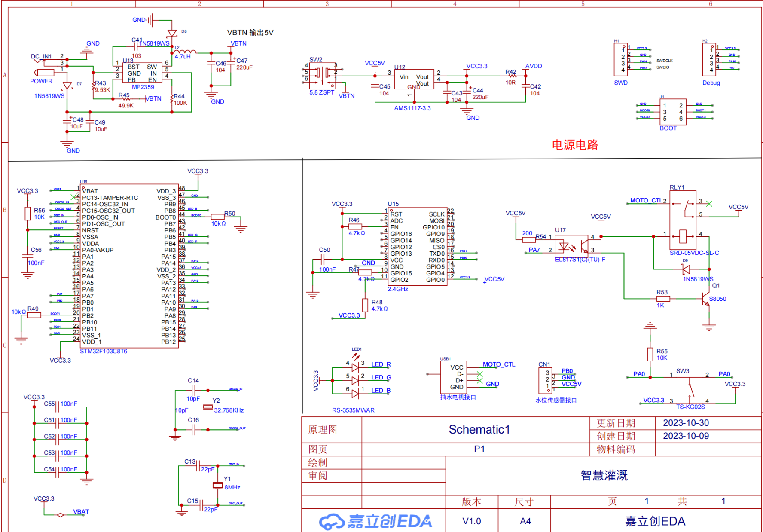
Task: Click the L2 inductor symbol
Action: [185, 52]
